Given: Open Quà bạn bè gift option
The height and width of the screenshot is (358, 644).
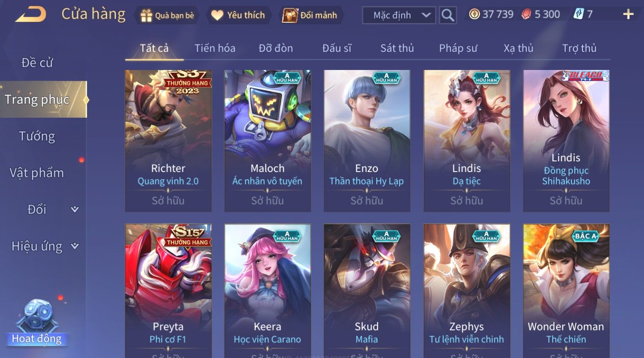Looking at the screenshot, I should pos(167,15).
